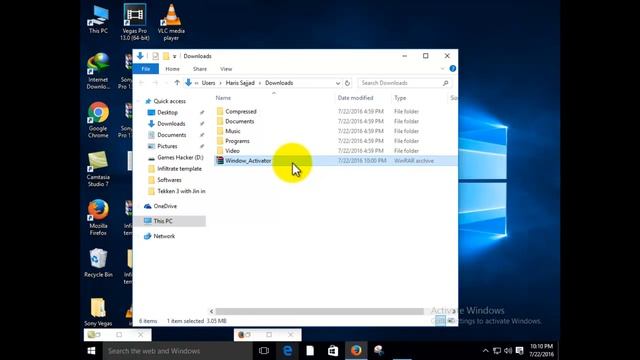This screenshot has width=640, height=360.
Task: Open the network icon in system tray
Action: tap(497, 351)
